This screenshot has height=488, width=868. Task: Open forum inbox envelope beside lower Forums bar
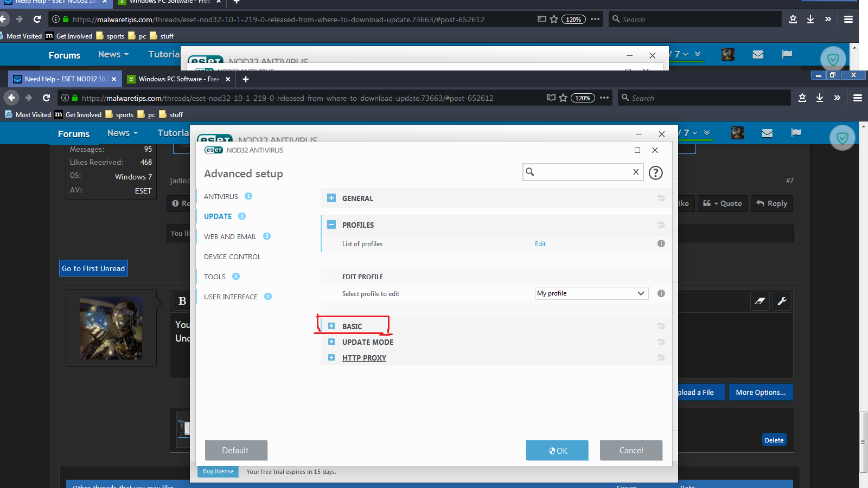pyautogui.click(x=767, y=133)
